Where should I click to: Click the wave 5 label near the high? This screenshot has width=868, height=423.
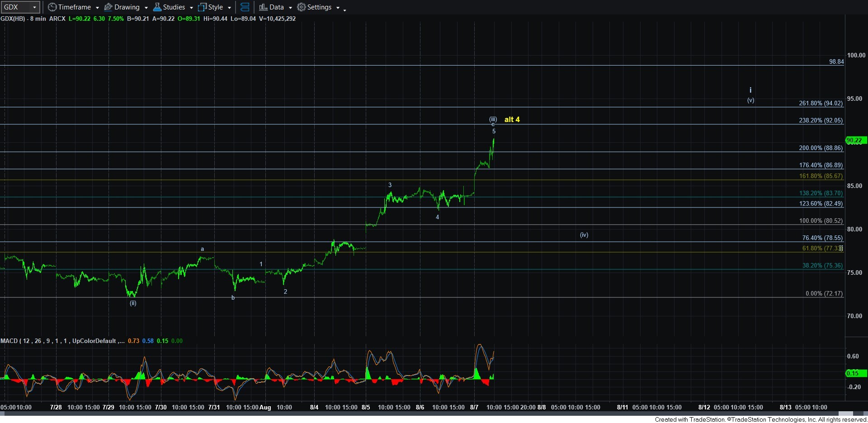click(494, 131)
